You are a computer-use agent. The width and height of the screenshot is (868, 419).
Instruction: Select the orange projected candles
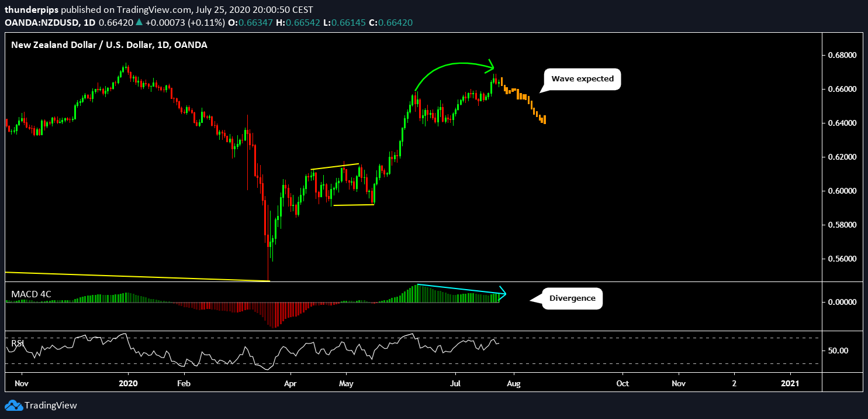point(522,100)
